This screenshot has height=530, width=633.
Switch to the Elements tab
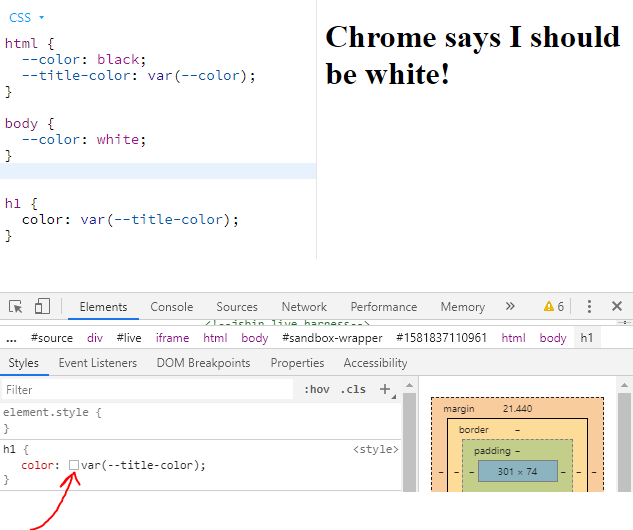tap(103, 307)
